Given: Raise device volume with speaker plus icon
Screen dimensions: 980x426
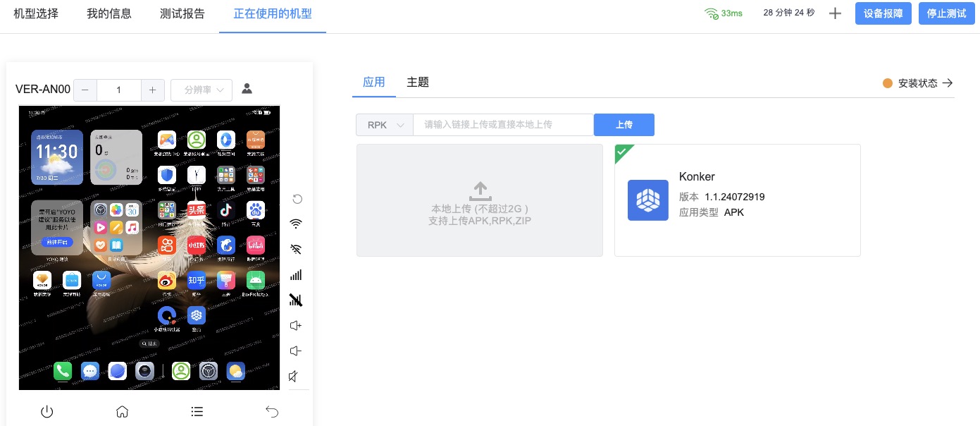Looking at the screenshot, I should click(x=297, y=325).
